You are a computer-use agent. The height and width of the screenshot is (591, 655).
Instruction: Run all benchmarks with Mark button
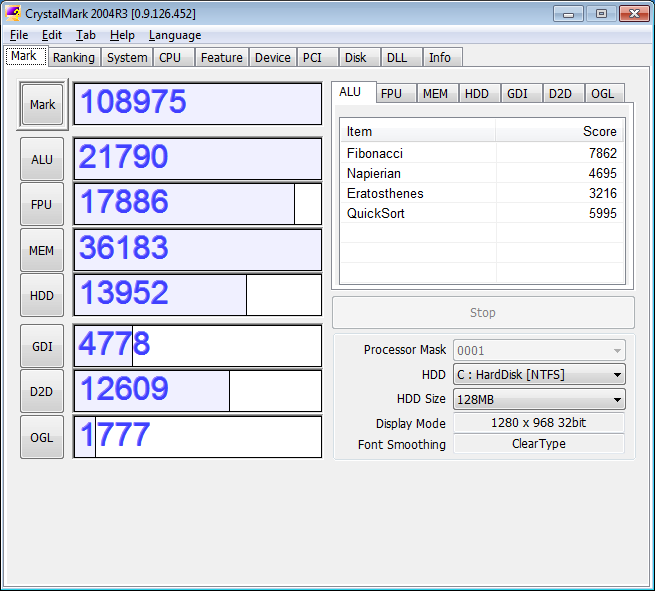pos(42,105)
